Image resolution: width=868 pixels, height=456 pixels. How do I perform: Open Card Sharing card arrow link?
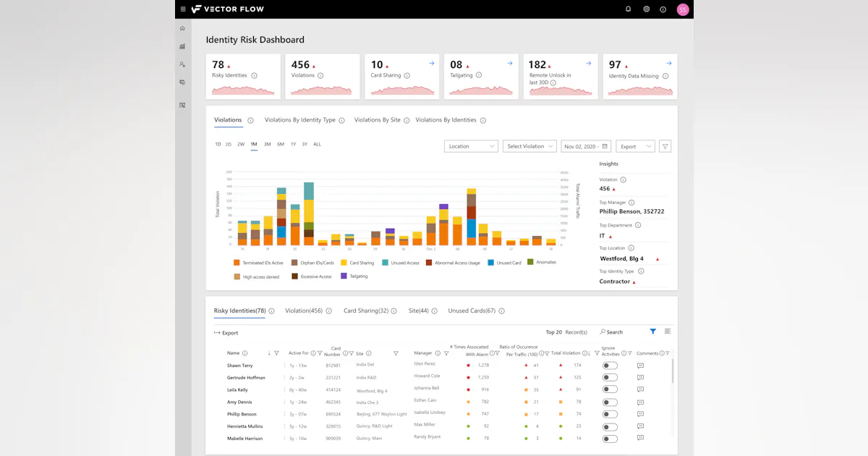[432, 63]
